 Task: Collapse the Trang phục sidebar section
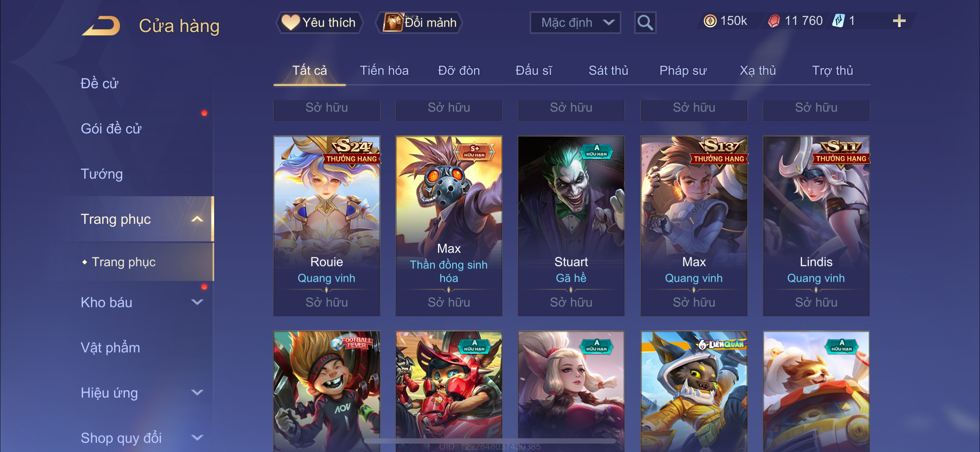[197, 219]
